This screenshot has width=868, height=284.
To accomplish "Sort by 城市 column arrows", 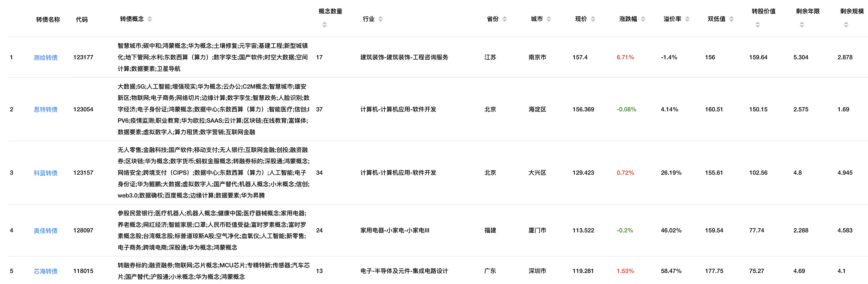I will 549,19.
